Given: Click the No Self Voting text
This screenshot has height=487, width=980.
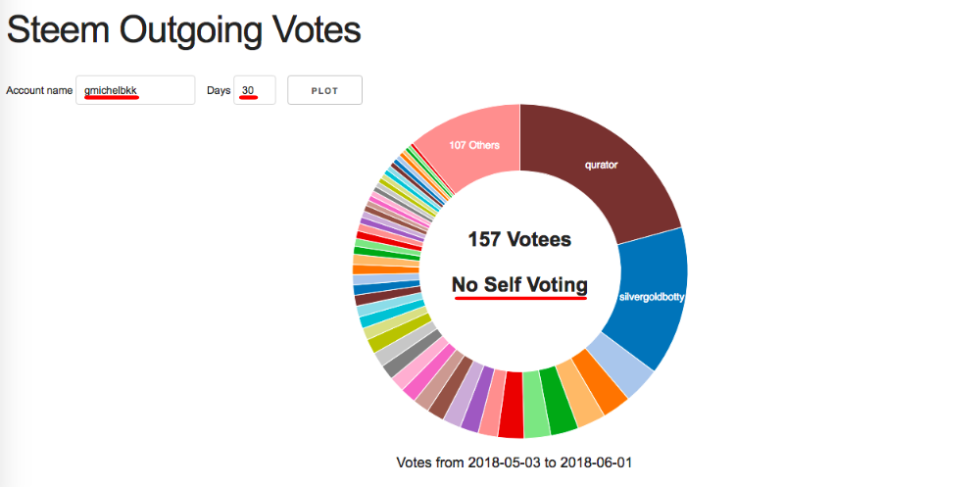Looking at the screenshot, I should pos(519,285).
